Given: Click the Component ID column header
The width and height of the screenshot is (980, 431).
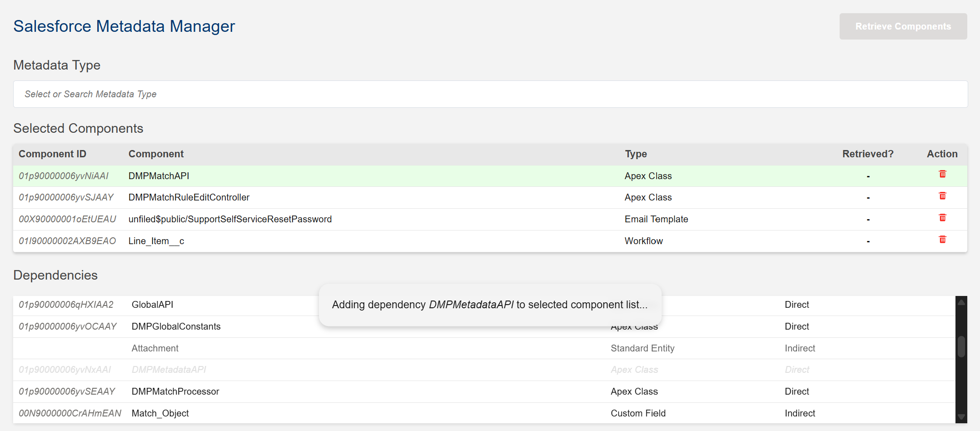Looking at the screenshot, I should tap(52, 154).
